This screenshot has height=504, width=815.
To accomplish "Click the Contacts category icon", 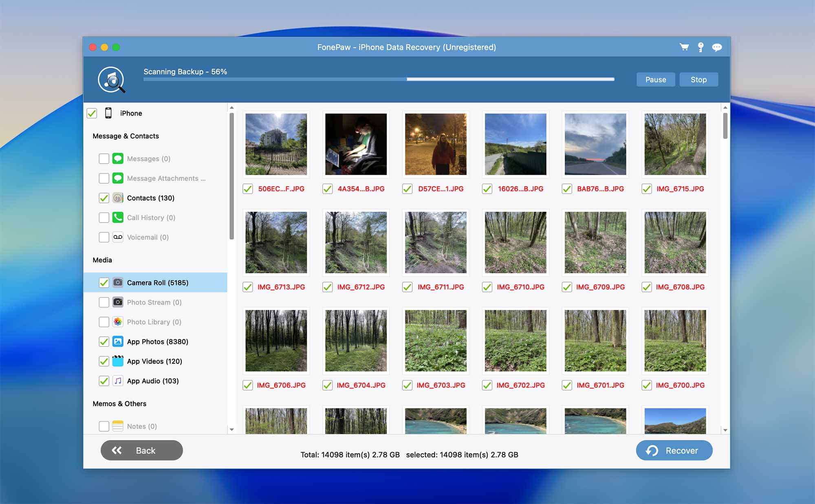I will click(118, 198).
